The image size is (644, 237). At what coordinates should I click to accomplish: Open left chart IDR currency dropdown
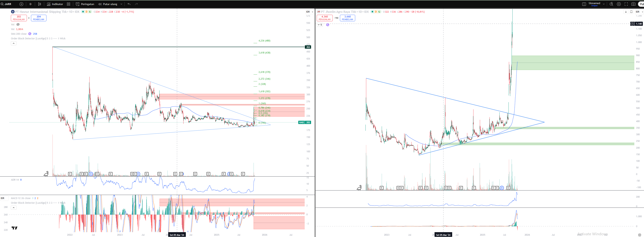coord(310,12)
